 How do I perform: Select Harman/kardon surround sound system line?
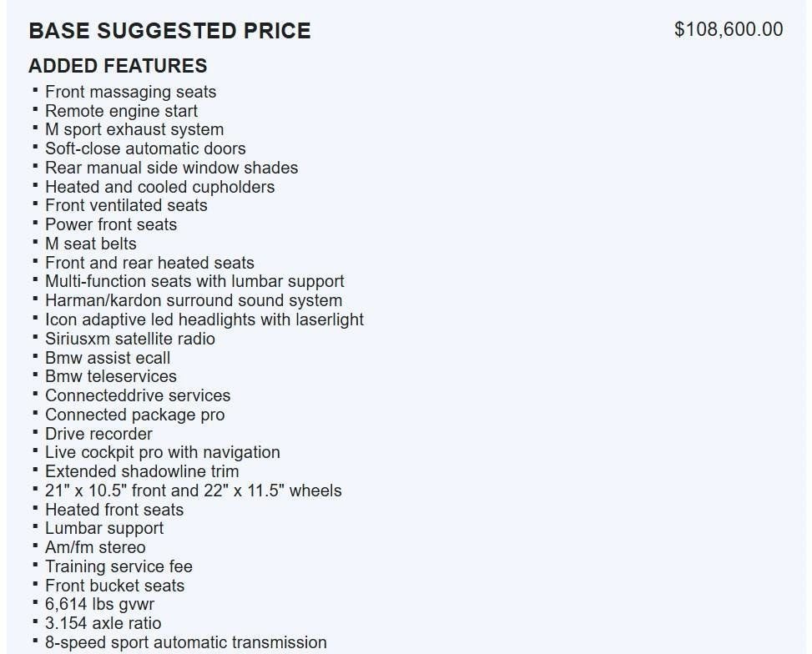(x=194, y=300)
